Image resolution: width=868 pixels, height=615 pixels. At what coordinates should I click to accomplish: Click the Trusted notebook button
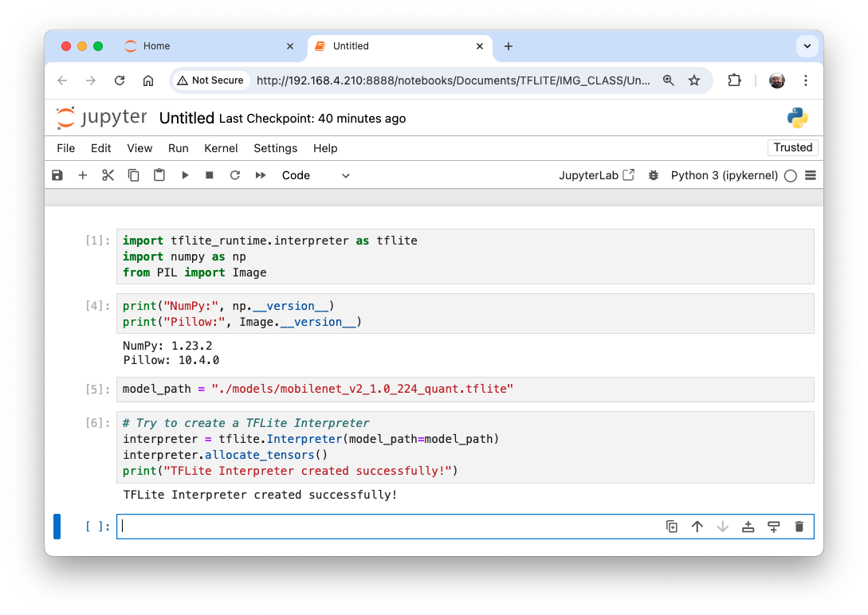click(792, 147)
